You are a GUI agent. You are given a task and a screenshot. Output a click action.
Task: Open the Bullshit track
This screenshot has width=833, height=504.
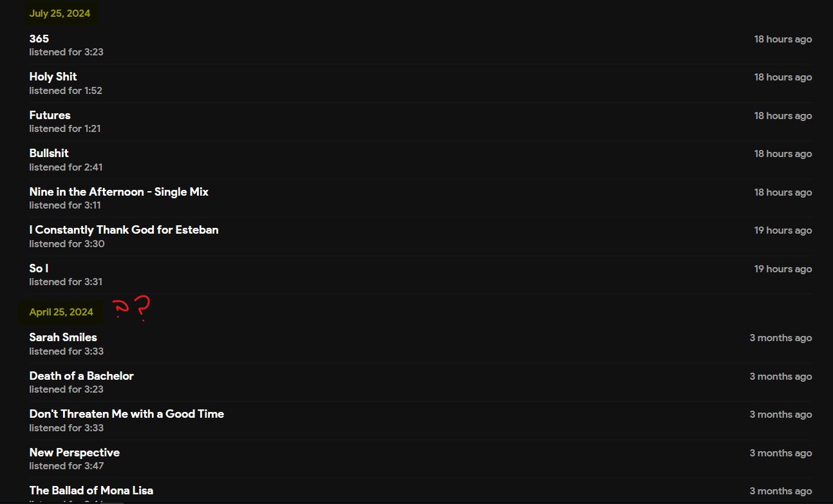pos(49,153)
